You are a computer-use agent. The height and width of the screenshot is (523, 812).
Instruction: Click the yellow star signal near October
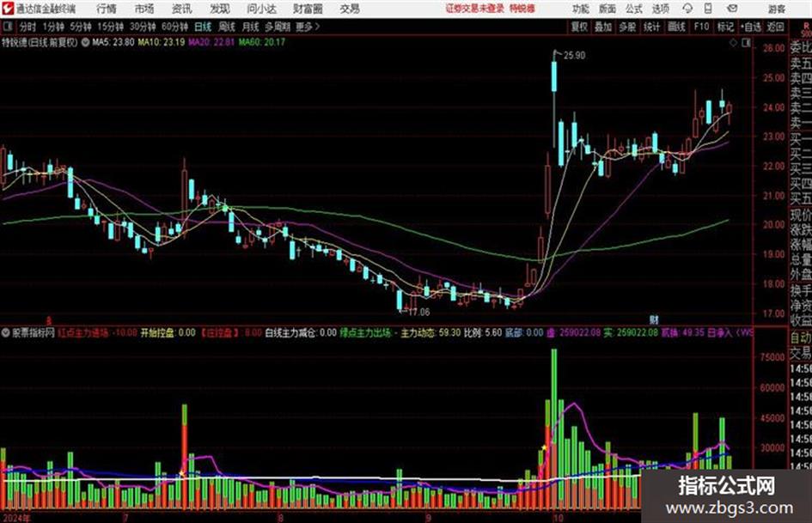pos(544,447)
